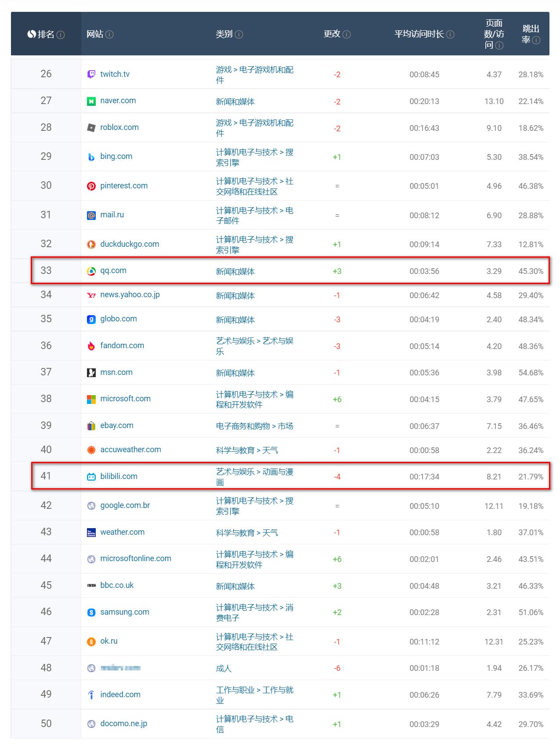Open the google.com.br link

coord(125,505)
